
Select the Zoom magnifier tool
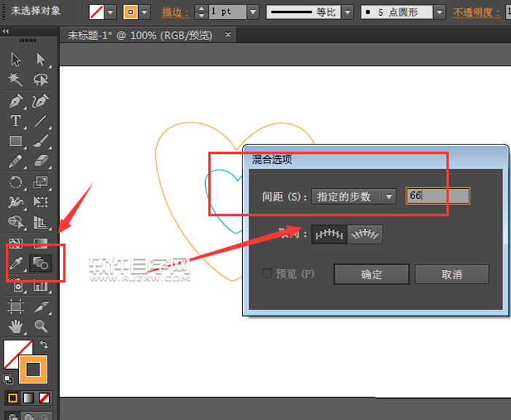tap(41, 326)
